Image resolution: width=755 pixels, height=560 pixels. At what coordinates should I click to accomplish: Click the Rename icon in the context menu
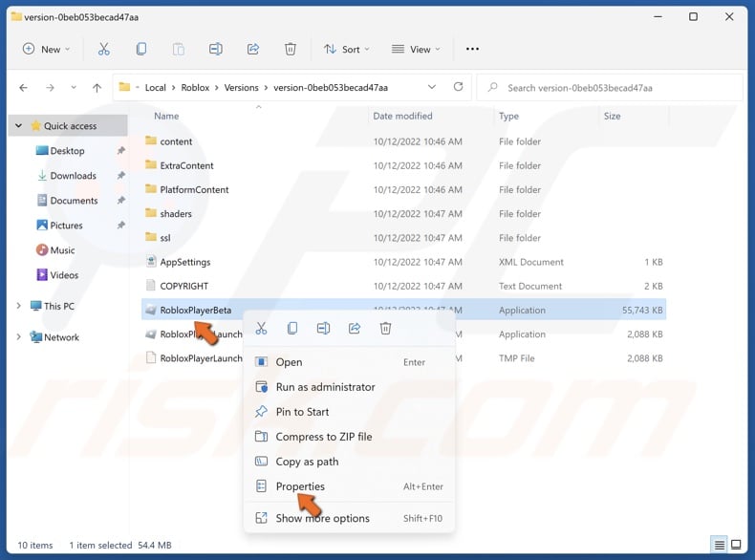(324, 329)
